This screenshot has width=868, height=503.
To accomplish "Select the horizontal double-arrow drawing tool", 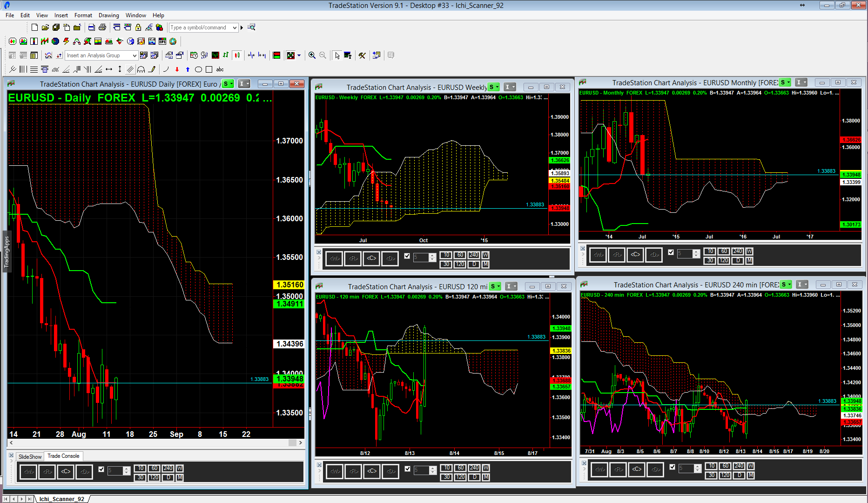I will [x=109, y=69].
